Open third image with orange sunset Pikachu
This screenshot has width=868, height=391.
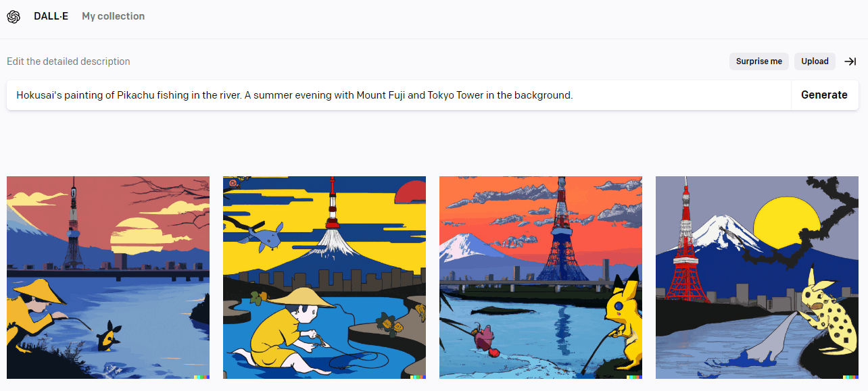pos(541,278)
